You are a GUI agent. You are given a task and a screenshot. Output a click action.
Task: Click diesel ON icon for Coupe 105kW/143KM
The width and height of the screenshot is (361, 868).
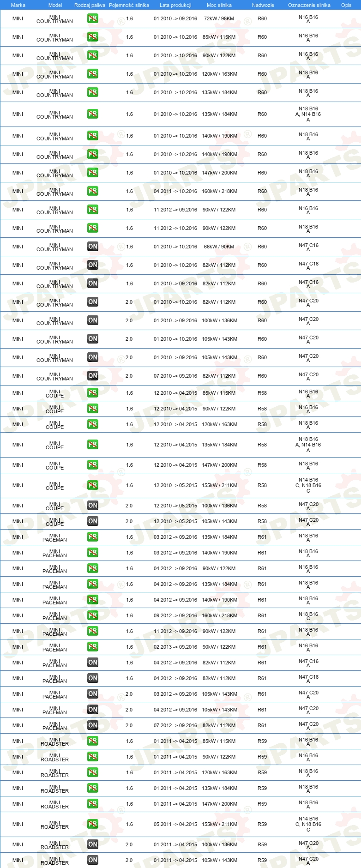[93, 521]
